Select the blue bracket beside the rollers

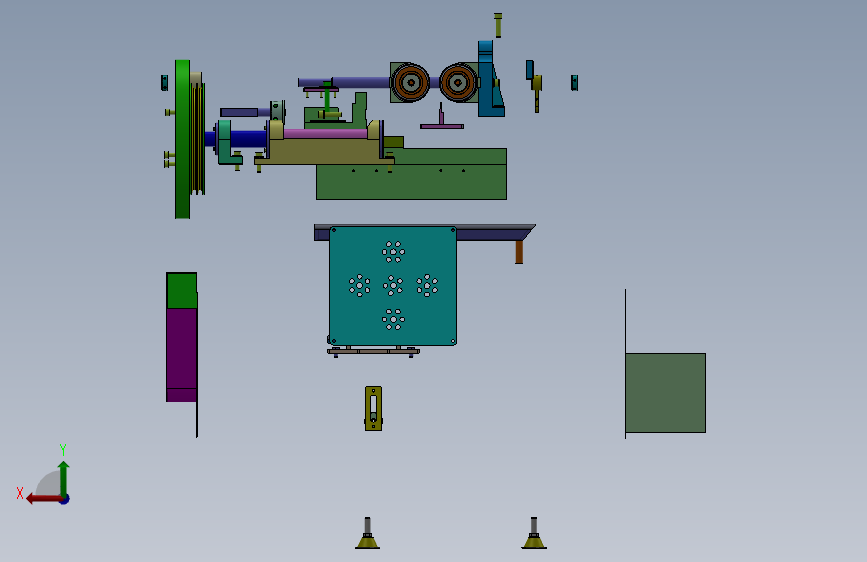coord(489,79)
